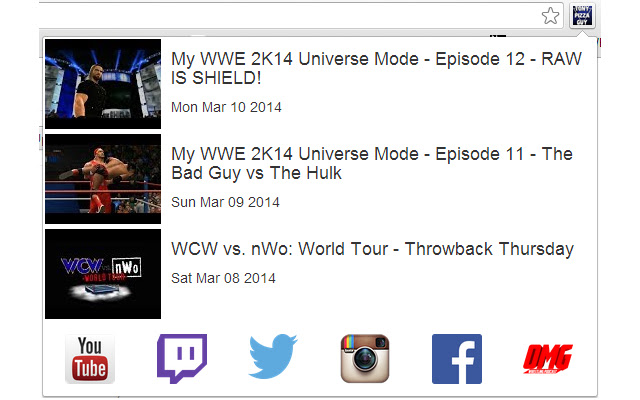The height and width of the screenshot is (400, 640).
Task: Click Throwback Thursday text in third title
Action: (x=489, y=249)
